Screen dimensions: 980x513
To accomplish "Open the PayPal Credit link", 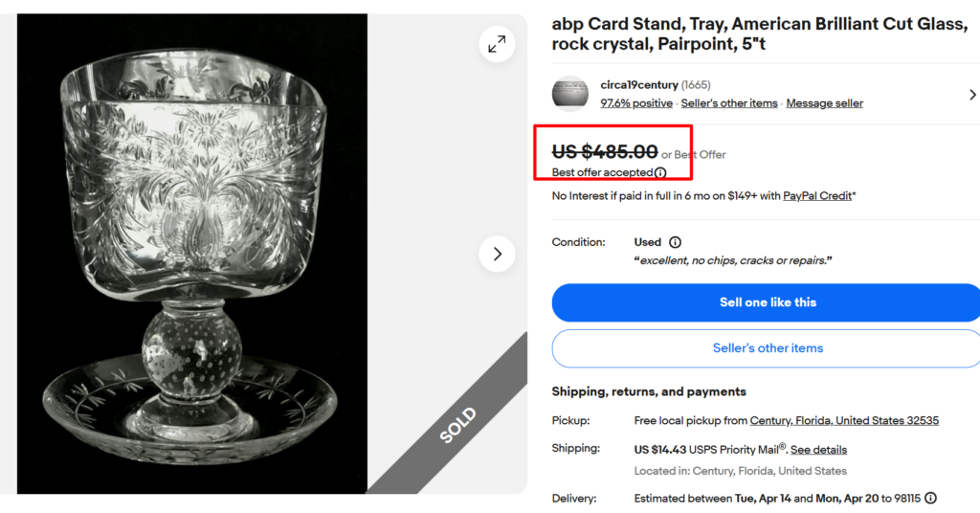I will [x=816, y=196].
